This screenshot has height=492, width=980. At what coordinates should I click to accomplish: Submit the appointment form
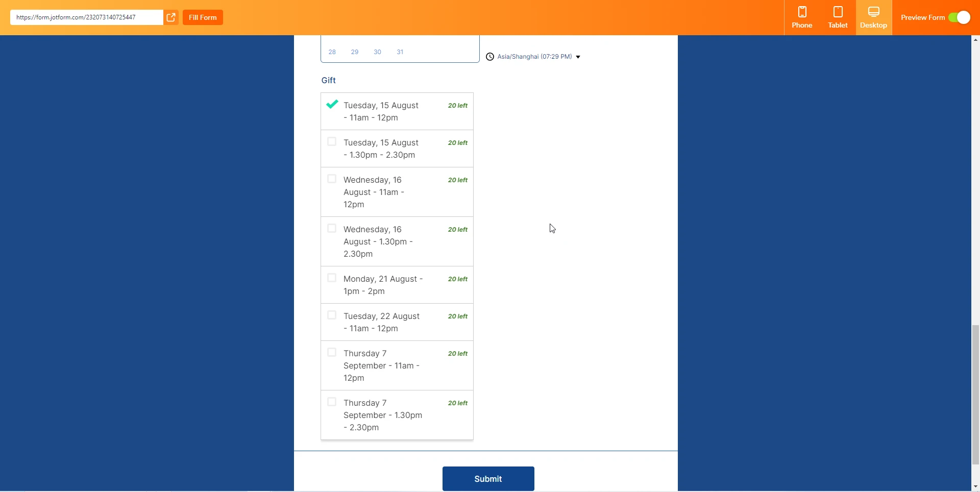click(488, 478)
